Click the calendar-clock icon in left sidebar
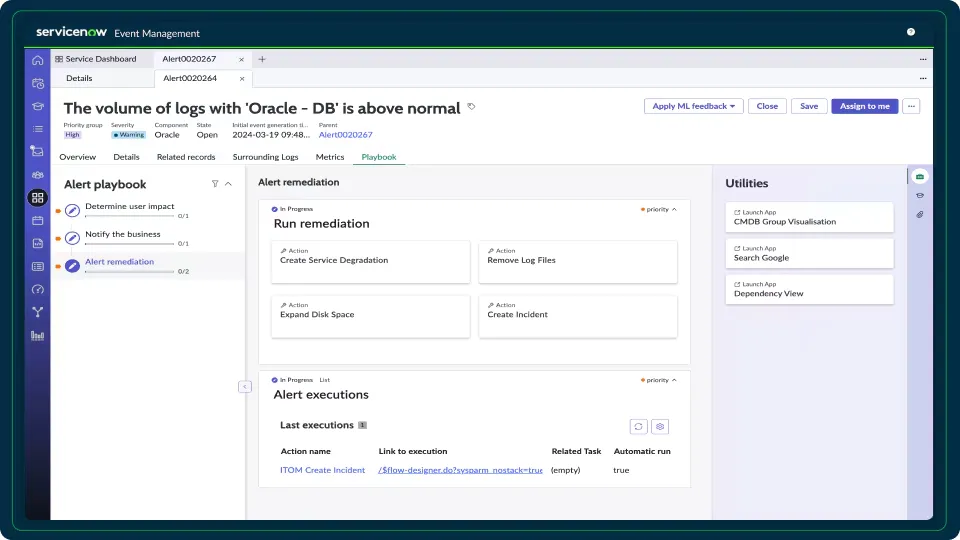Screen dimensions: 960x540 point(37,83)
